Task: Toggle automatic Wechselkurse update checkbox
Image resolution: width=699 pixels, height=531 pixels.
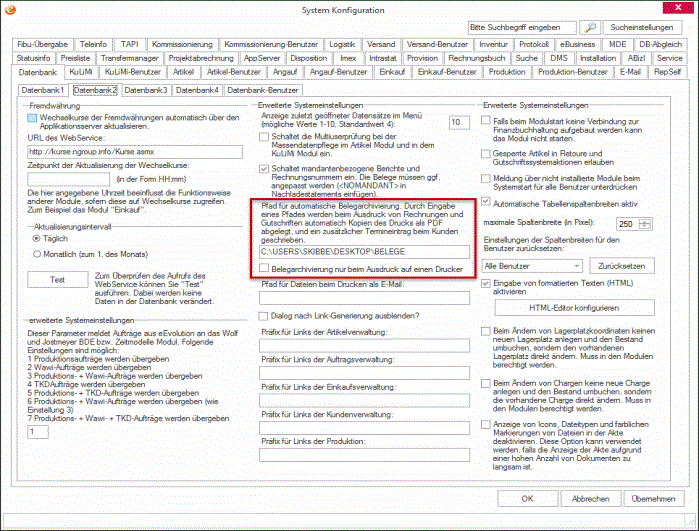Action: 32,118
